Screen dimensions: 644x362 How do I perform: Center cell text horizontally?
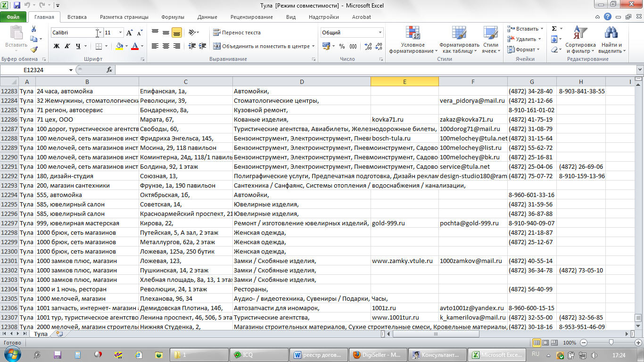coord(166,46)
